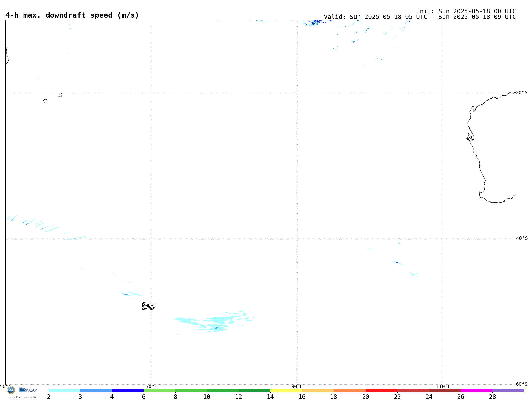Click the colorbar tick label 16

[x=302, y=397]
